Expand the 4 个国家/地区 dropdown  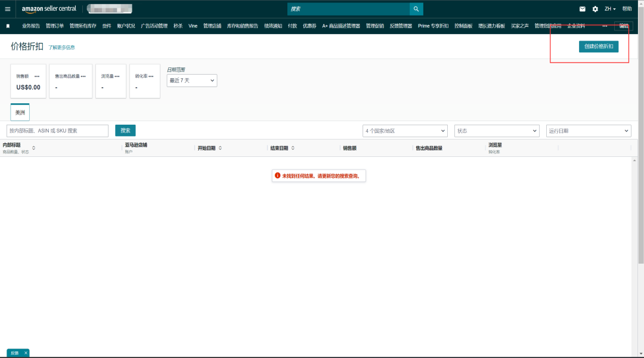pos(405,131)
